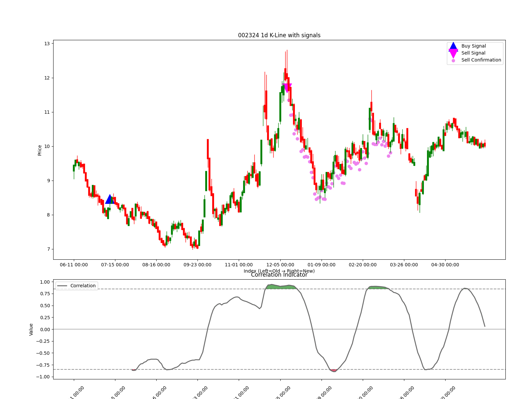Click the correlation tick label '0.50'
The width and height of the screenshot is (532, 399).
point(45,306)
